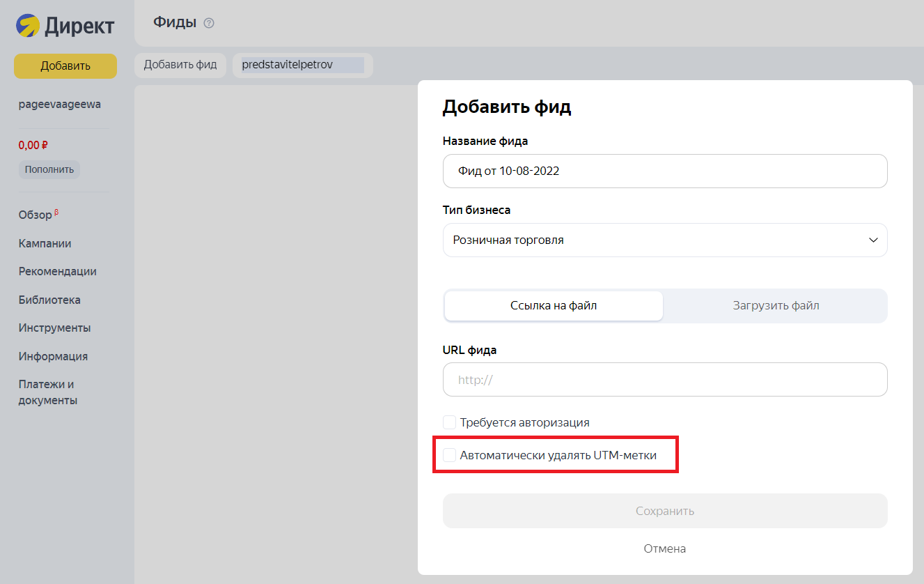Image resolution: width=924 pixels, height=584 pixels.
Task: Switch to the Загрузить файл tab
Action: coord(776,306)
